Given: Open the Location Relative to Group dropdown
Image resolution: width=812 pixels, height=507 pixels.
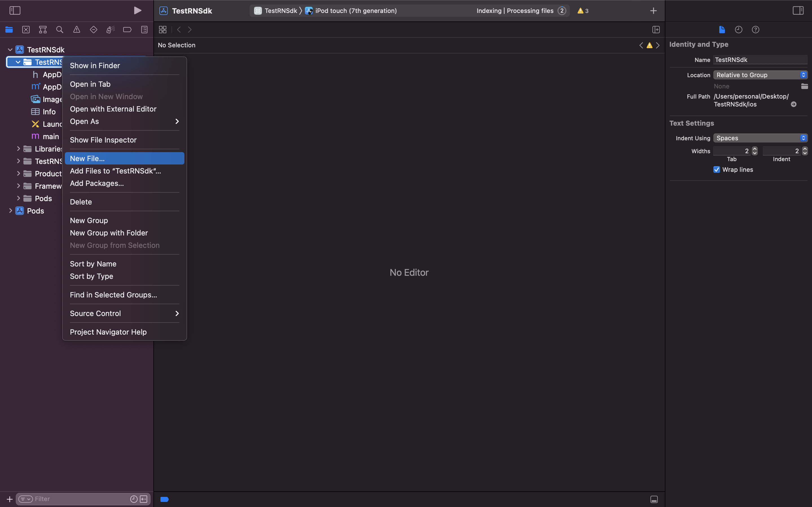Looking at the screenshot, I should pos(760,75).
